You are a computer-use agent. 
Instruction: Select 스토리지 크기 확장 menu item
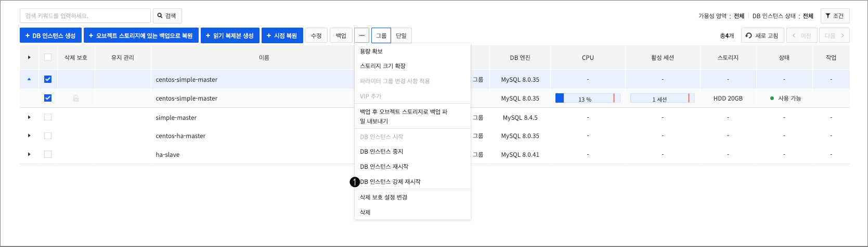tap(412, 66)
